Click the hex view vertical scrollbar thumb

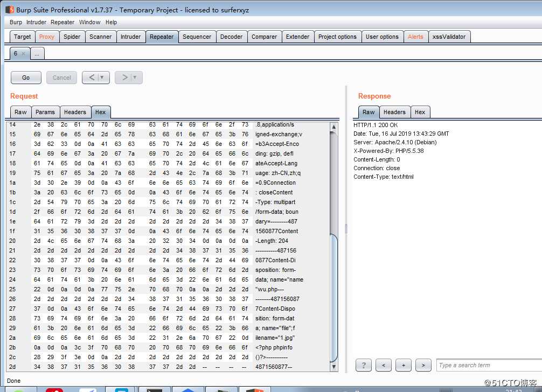point(333,298)
